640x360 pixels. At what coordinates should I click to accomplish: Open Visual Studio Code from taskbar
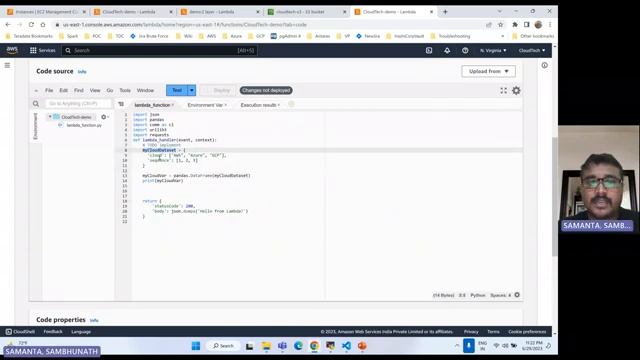pyautogui.click(x=346, y=346)
